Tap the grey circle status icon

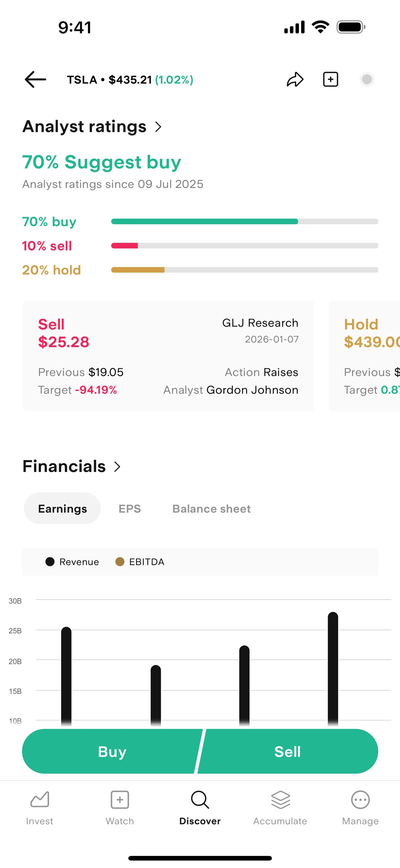point(367,79)
